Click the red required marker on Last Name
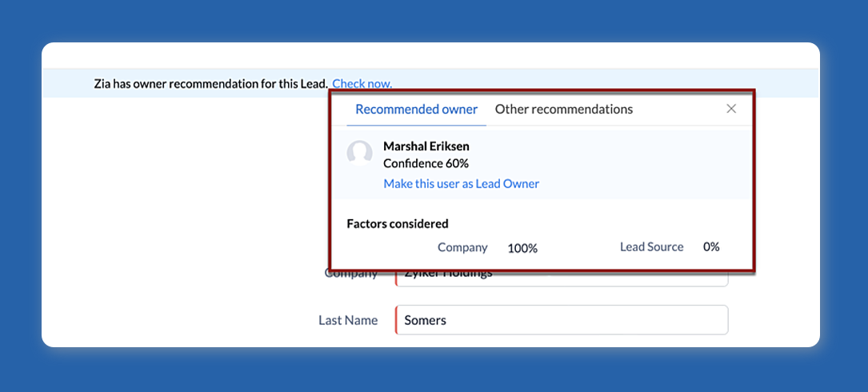The height and width of the screenshot is (392, 868). tap(396, 320)
